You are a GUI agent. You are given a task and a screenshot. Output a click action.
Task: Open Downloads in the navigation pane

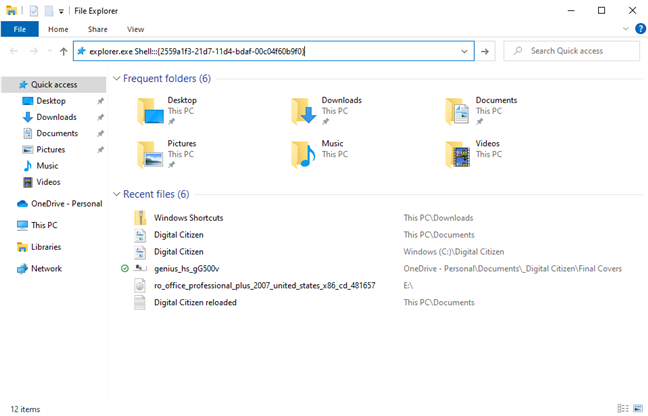(56, 117)
